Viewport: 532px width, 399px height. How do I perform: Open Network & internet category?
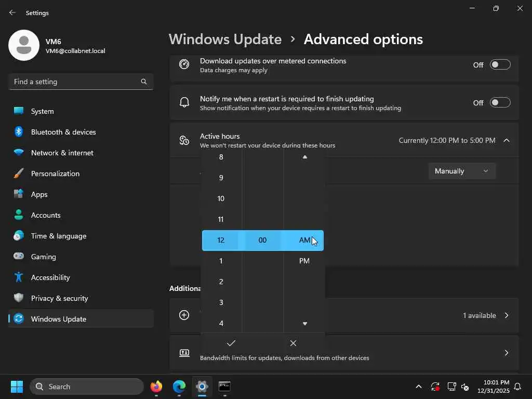tap(81, 153)
